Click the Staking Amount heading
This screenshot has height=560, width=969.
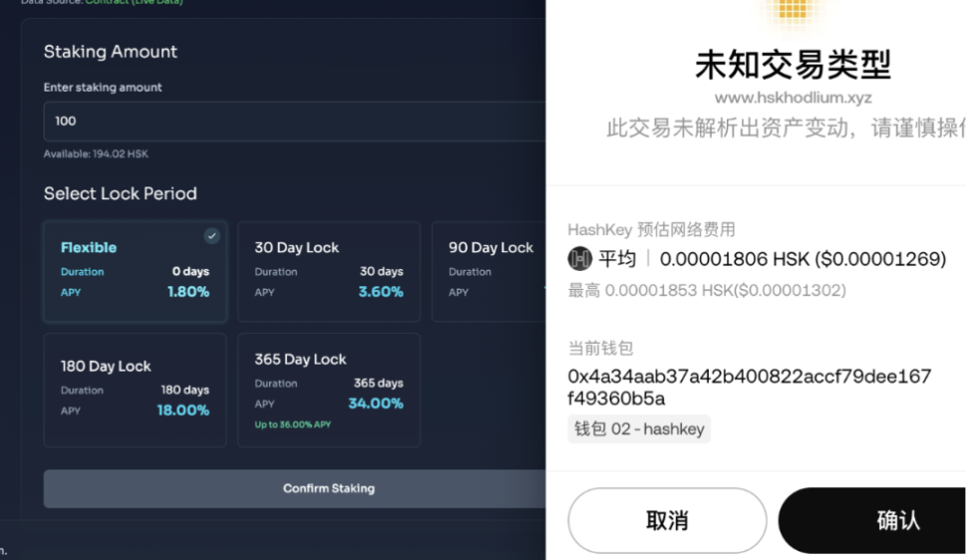pyautogui.click(x=111, y=51)
